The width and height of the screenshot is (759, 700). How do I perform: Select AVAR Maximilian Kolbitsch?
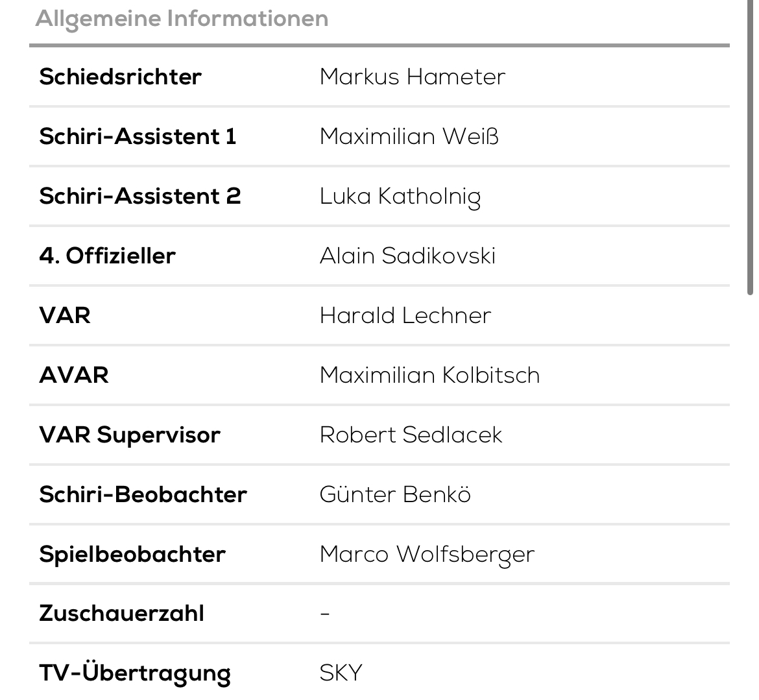tap(430, 375)
